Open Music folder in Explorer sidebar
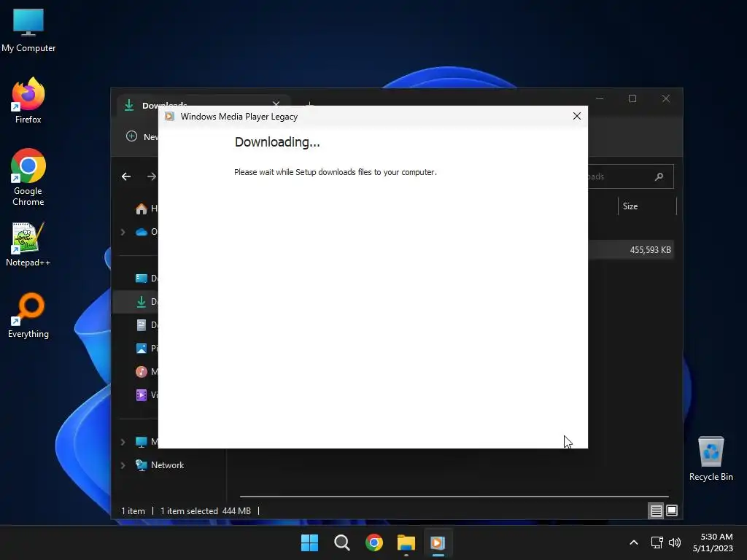This screenshot has width=747, height=560. (x=146, y=371)
